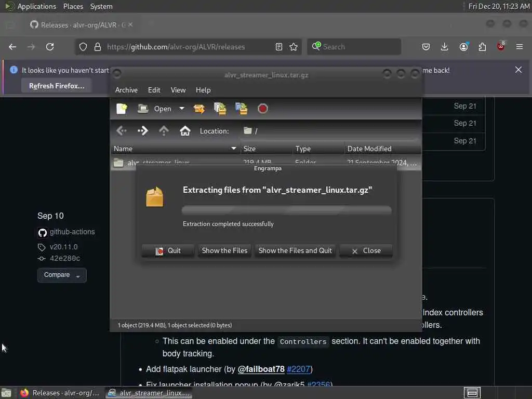Go to archive home location

pyautogui.click(x=185, y=130)
